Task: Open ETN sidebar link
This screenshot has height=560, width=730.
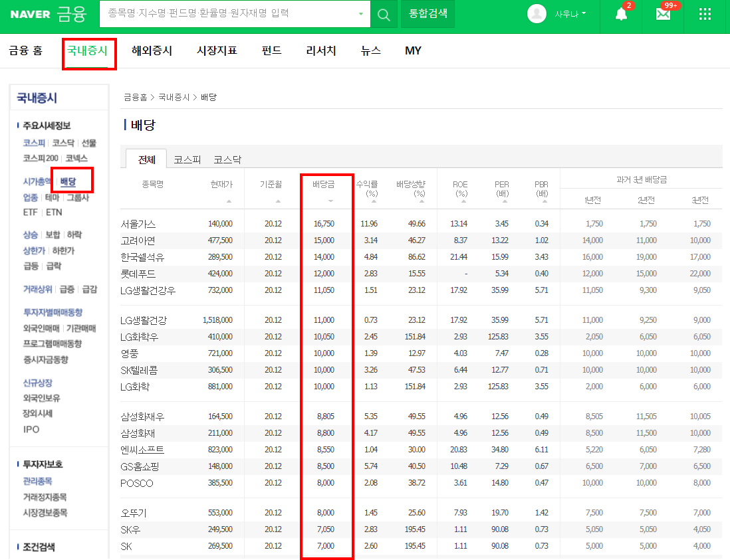Action: point(54,212)
